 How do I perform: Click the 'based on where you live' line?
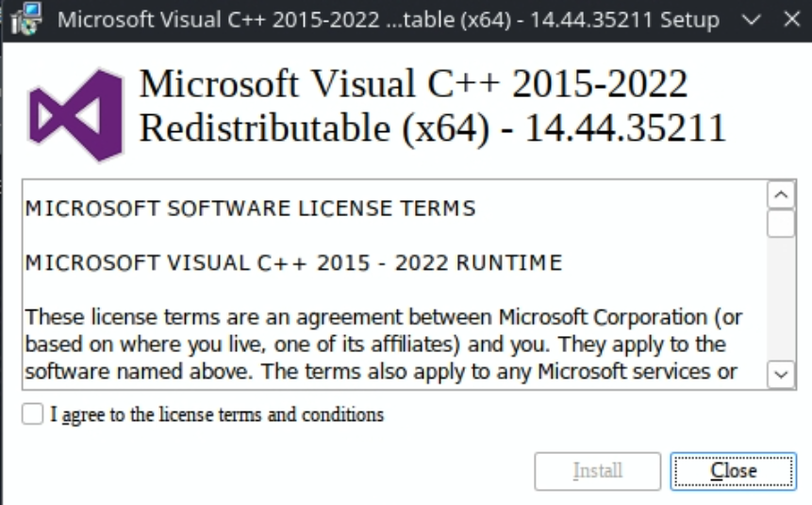pos(375,345)
